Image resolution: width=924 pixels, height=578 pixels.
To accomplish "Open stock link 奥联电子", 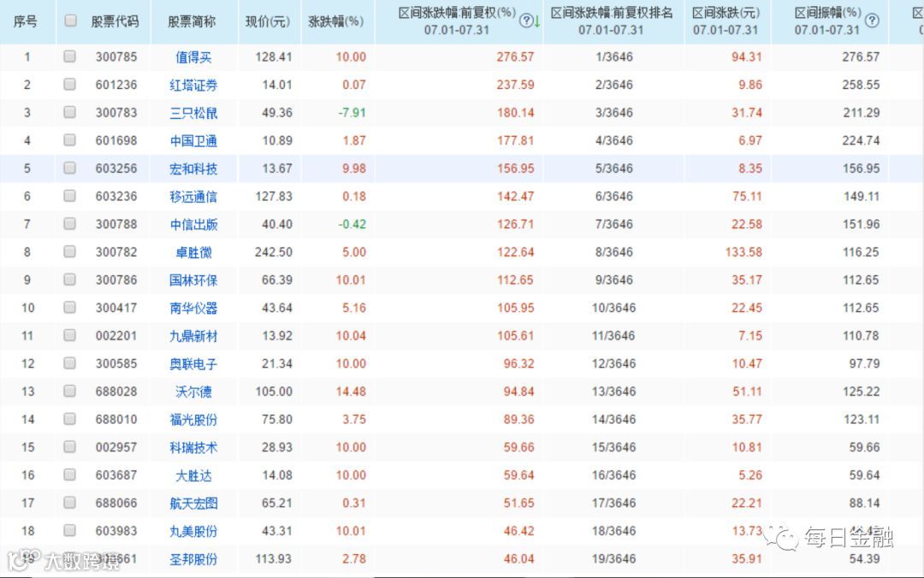I will tap(193, 363).
